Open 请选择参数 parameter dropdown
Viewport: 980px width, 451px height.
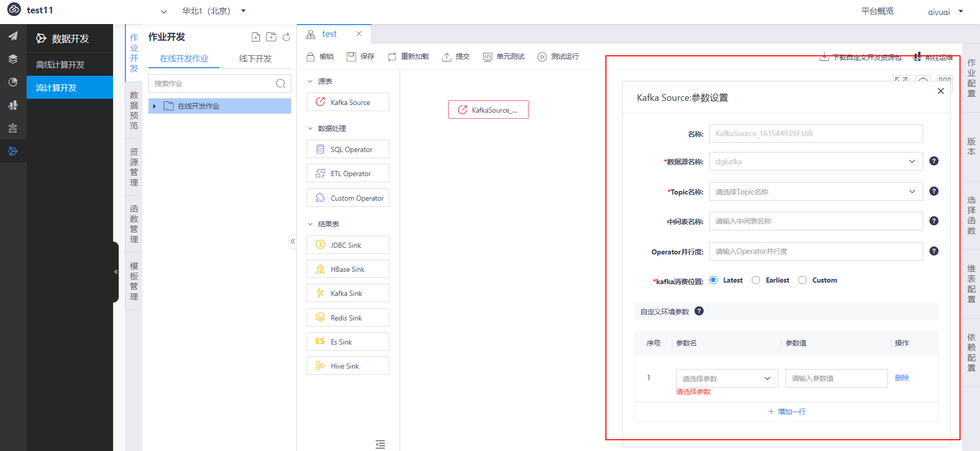(727, 378)
